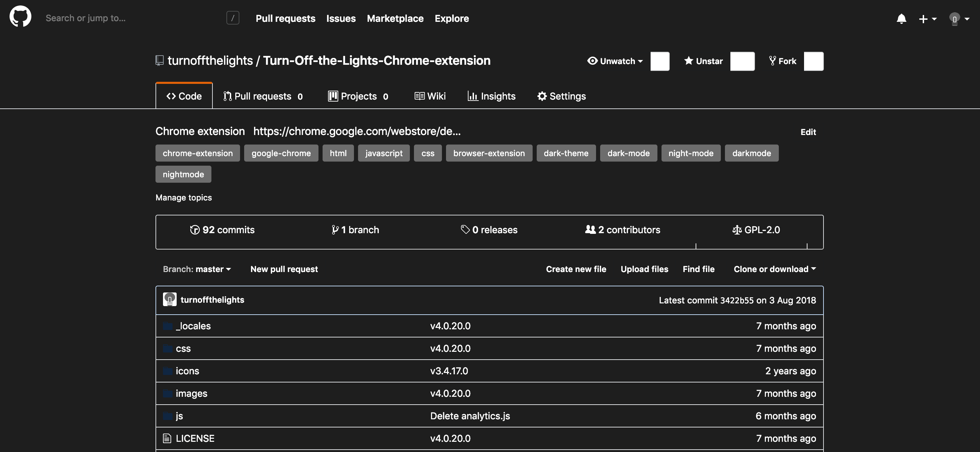
Task: Click the css topic tag
Action: coord(428,153)
